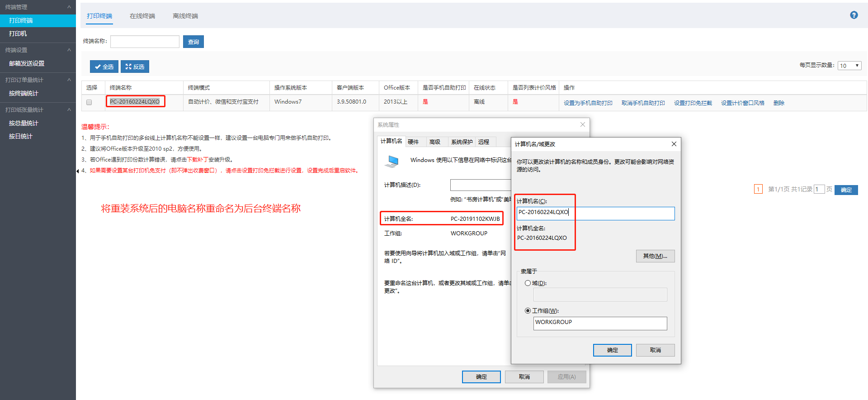Click page number 1 in pagination
The height and width of the screenshot is (400, 868).
click(758, 189)
